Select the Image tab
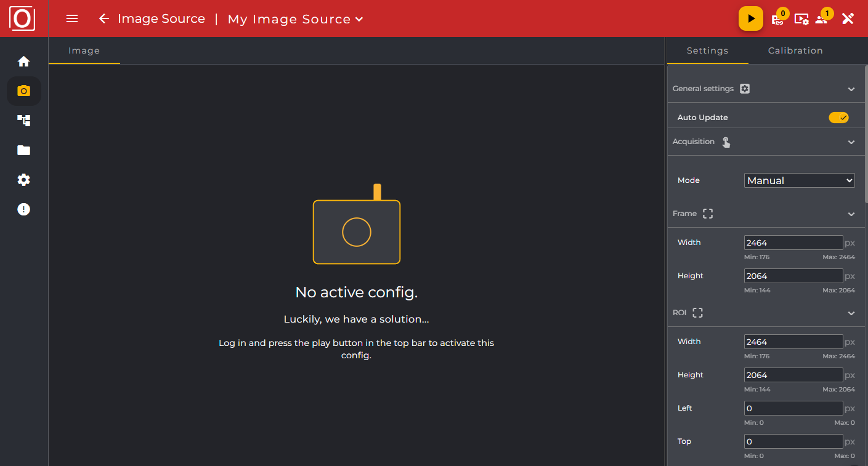Screen dimensions: 868x466 point(84,50)
